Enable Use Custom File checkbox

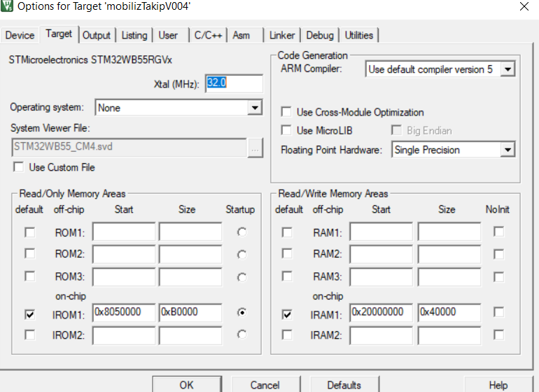click(x=19, y=167)
